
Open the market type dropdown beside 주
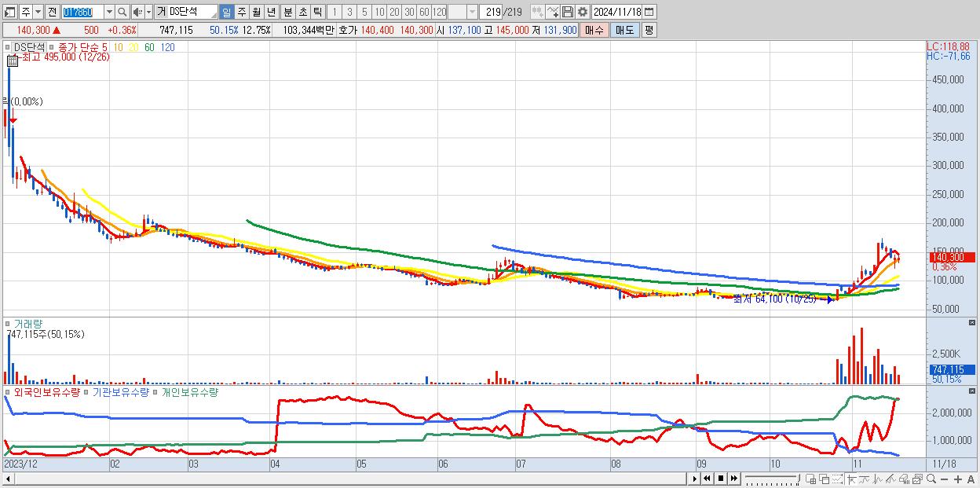click(x=38, y=12)
